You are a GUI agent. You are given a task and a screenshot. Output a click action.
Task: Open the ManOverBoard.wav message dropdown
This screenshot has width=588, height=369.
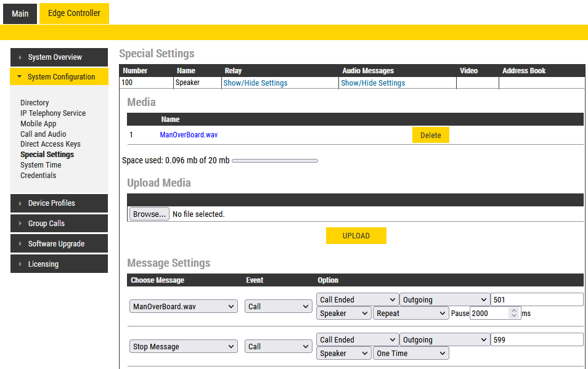point(184,307)
